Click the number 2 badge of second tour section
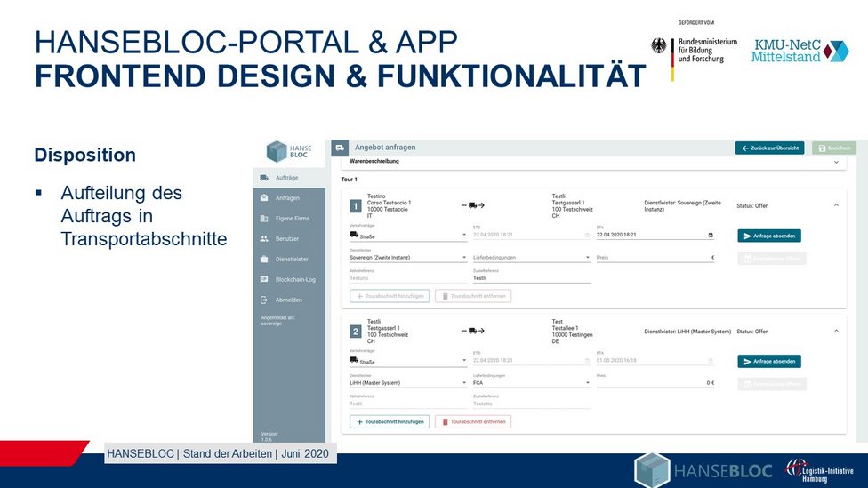The width and height of the screenshot is (868, 488). point(356,332)
